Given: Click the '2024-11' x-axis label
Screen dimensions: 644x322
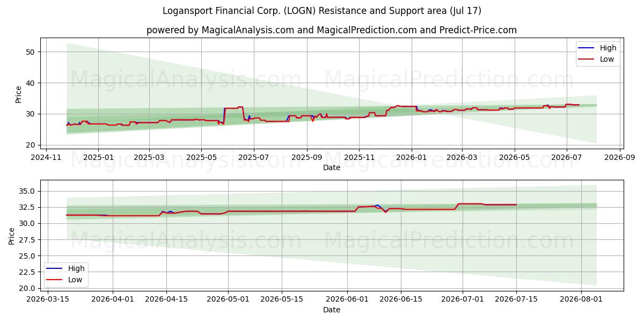Looking at the screenshot, I should pyautogui.click(x=46, y=158).
